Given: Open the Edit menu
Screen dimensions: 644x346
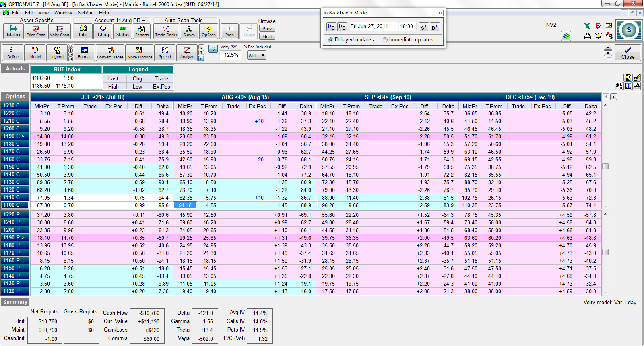Looking at the screenshot, I should [x=29, y=12].
